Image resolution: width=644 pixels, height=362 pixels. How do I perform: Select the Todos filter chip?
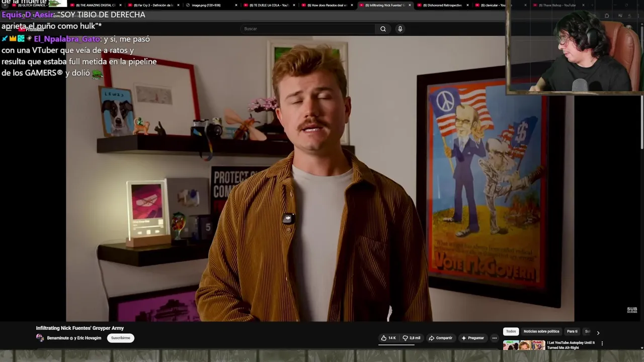click(511, 331)
